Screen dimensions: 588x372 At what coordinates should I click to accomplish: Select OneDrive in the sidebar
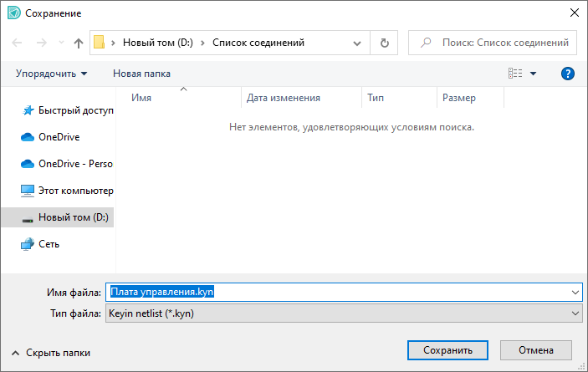(59, 136)
